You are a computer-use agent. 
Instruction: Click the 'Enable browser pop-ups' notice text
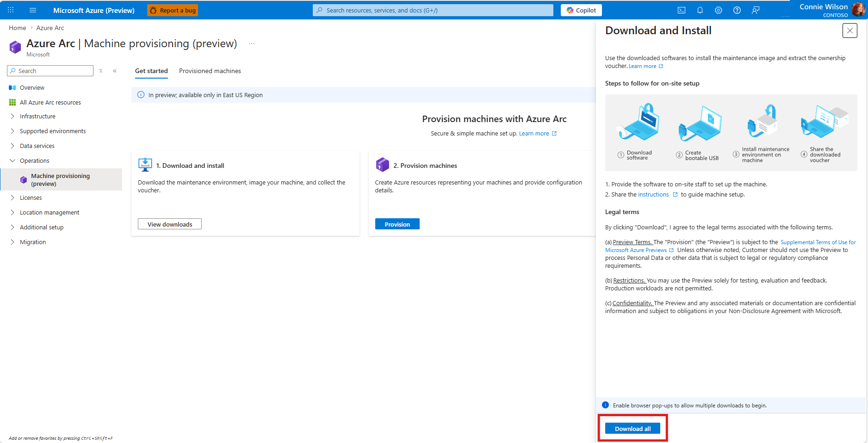690,406
